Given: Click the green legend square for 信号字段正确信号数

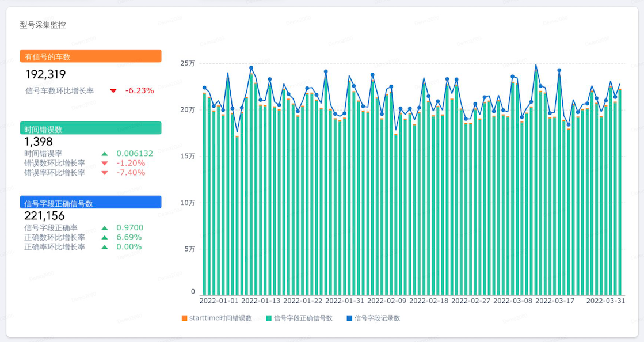Looking at the screenshot, I should 269,318.
